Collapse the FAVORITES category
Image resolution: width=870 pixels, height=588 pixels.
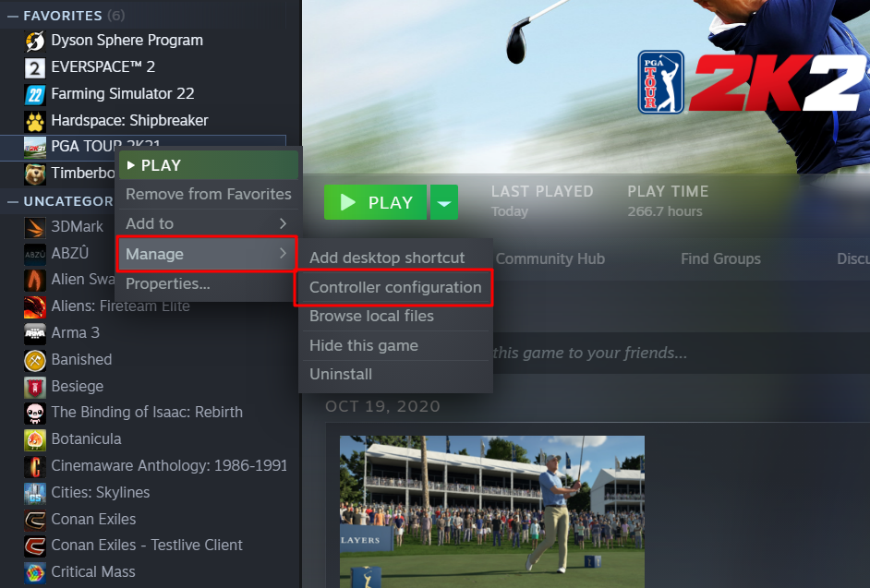point(12,16)
